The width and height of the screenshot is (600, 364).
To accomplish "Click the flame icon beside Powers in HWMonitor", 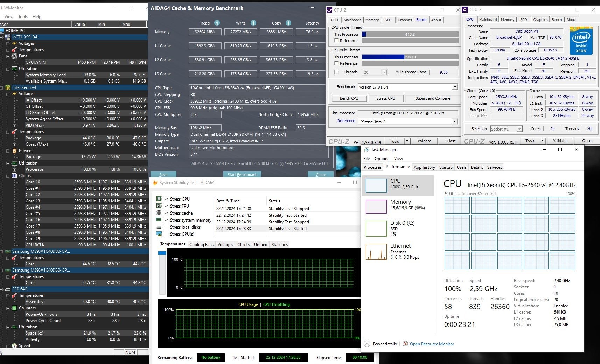I will [x=14, y=150].
